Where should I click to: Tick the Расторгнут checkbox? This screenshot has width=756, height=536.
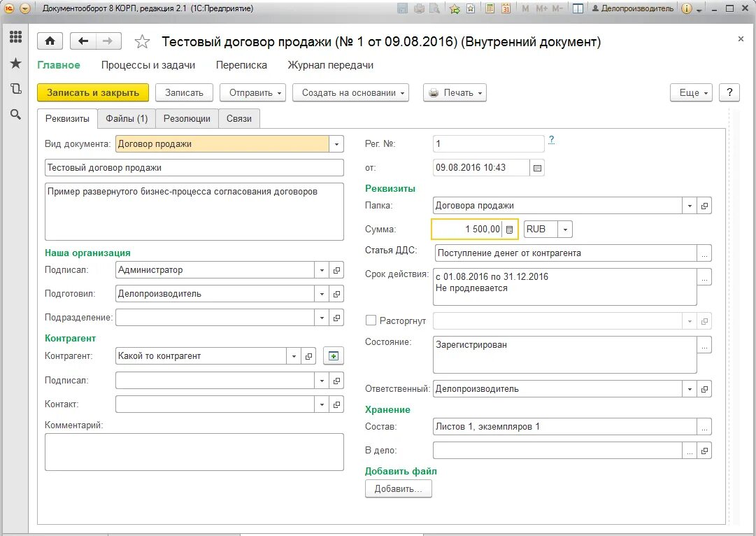click(371, 320)
